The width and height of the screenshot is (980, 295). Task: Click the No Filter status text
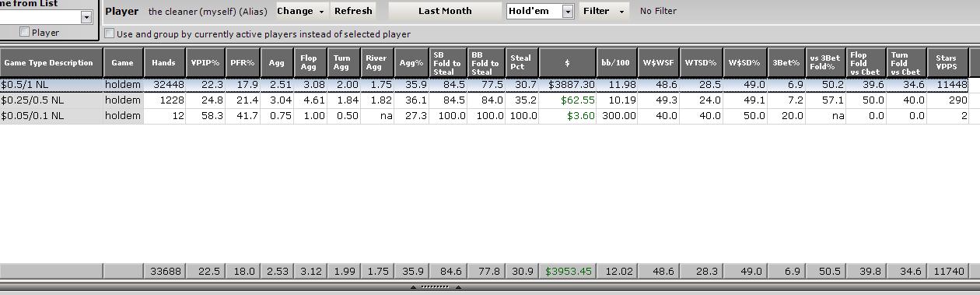click(x=658, y=11)
